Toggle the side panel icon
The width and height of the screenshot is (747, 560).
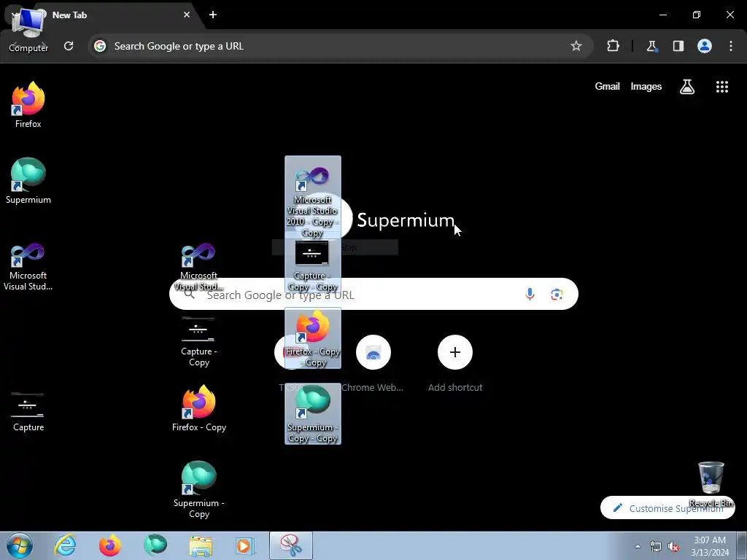pos(678,46)
